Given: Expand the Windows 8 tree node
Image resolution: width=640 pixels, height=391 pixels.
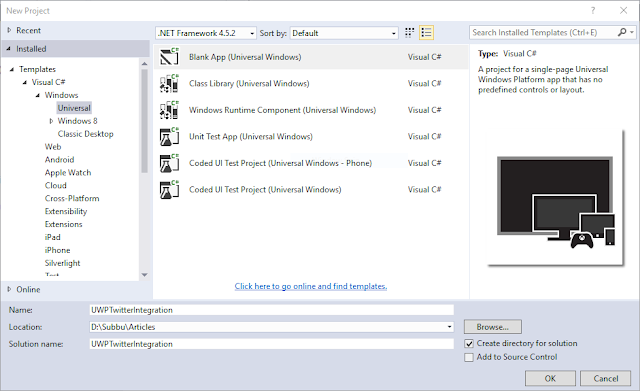Looking at the screenshot, I should [51, 121].
